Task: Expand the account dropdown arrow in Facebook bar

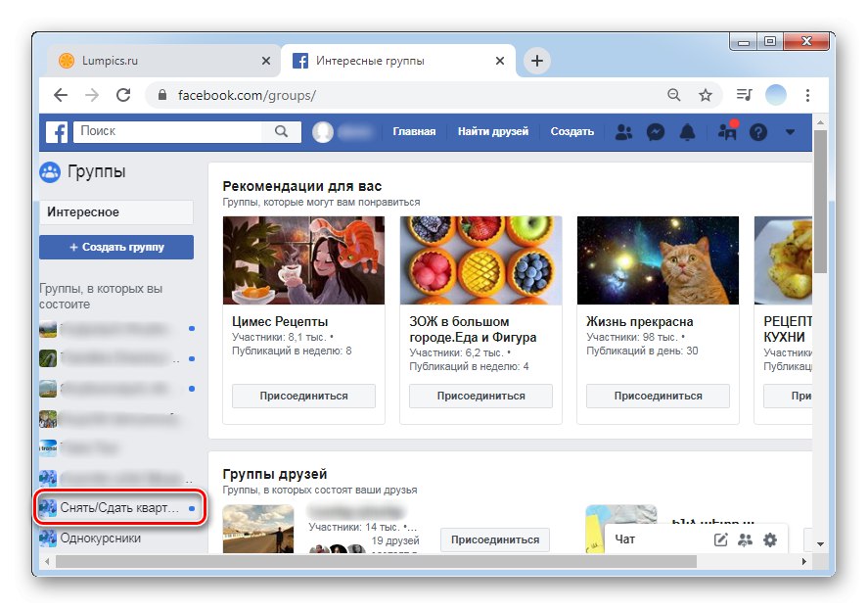Action: 790,132
